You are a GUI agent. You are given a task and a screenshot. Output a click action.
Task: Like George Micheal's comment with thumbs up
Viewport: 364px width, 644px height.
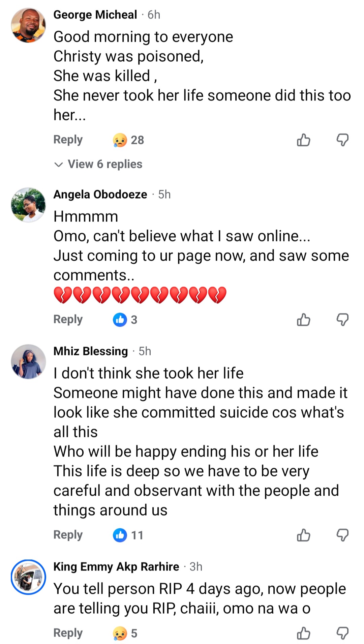click(x=303, y=140)
